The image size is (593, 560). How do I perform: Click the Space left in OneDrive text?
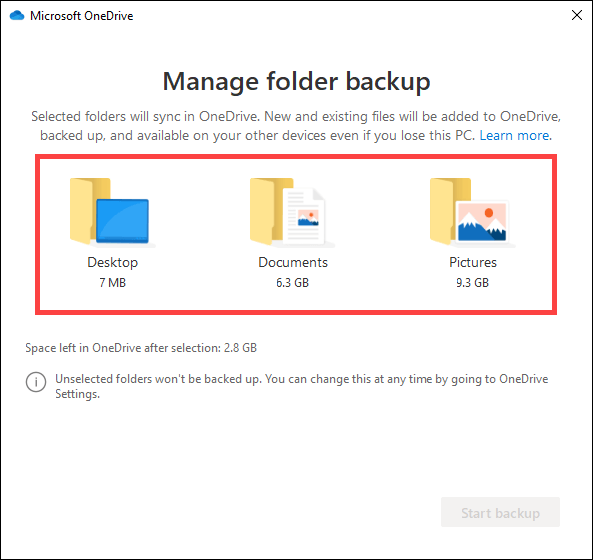pyautogui.click(x=141, y=348)
